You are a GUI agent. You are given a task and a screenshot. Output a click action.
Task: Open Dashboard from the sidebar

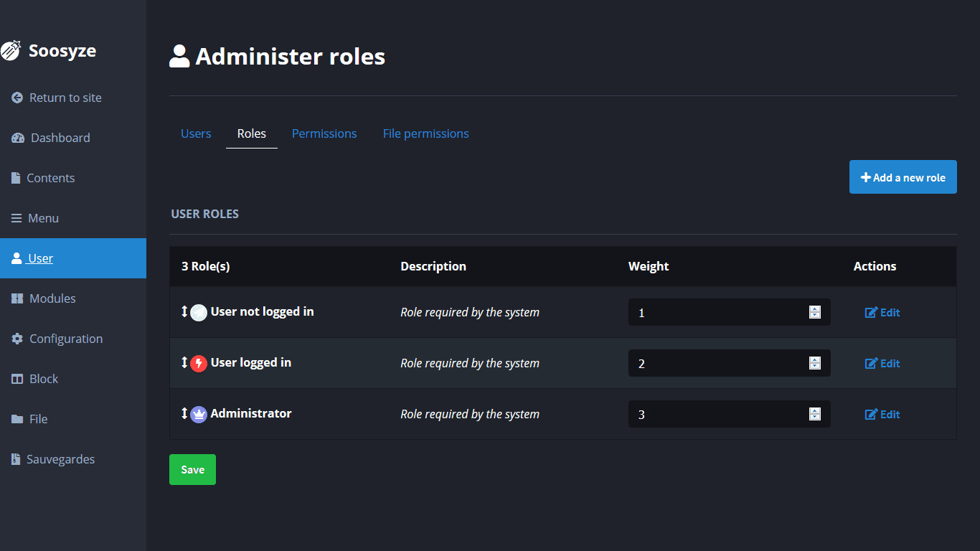60,138
